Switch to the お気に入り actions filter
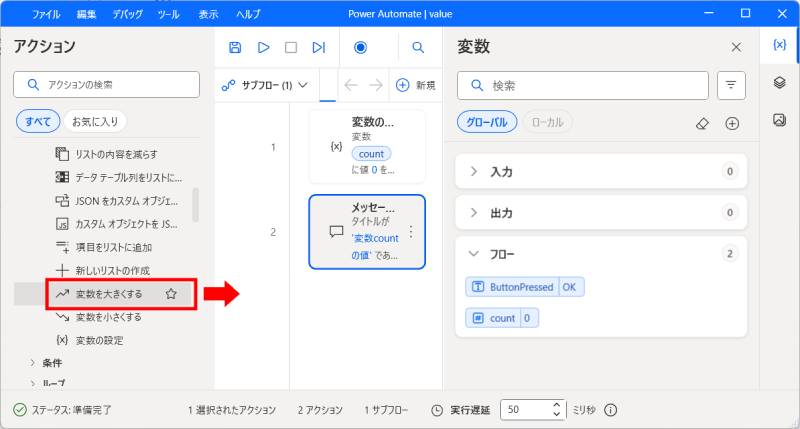 click(95, 121)
